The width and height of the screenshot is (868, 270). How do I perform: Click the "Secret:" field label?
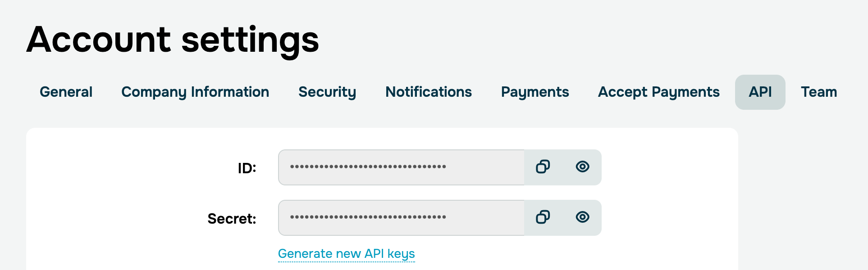(232, 219)
